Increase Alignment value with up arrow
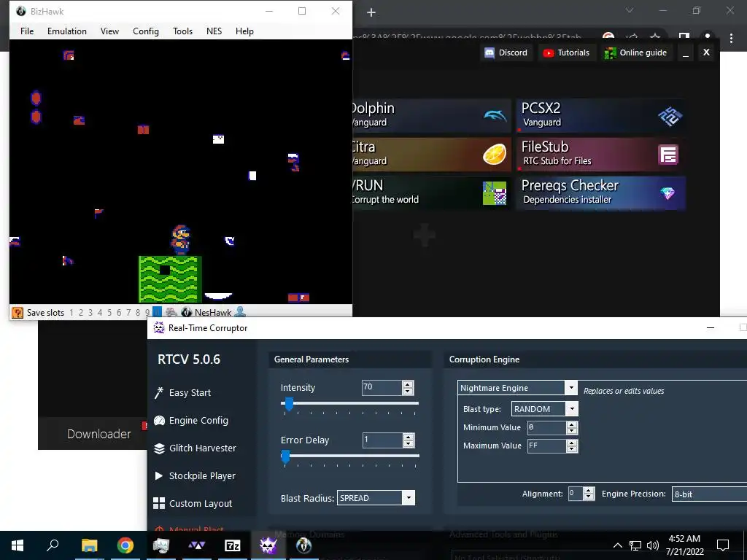The image size is (747, 560). tap(589, 491)
